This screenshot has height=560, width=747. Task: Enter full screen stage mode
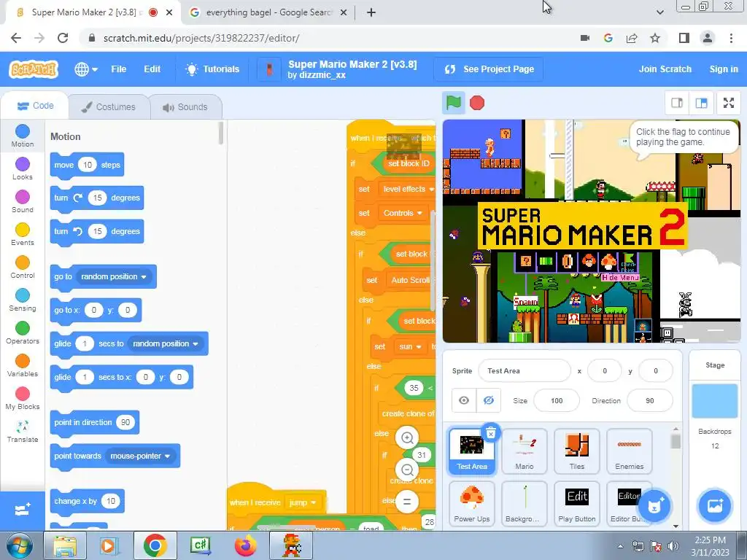pos(729,103)
